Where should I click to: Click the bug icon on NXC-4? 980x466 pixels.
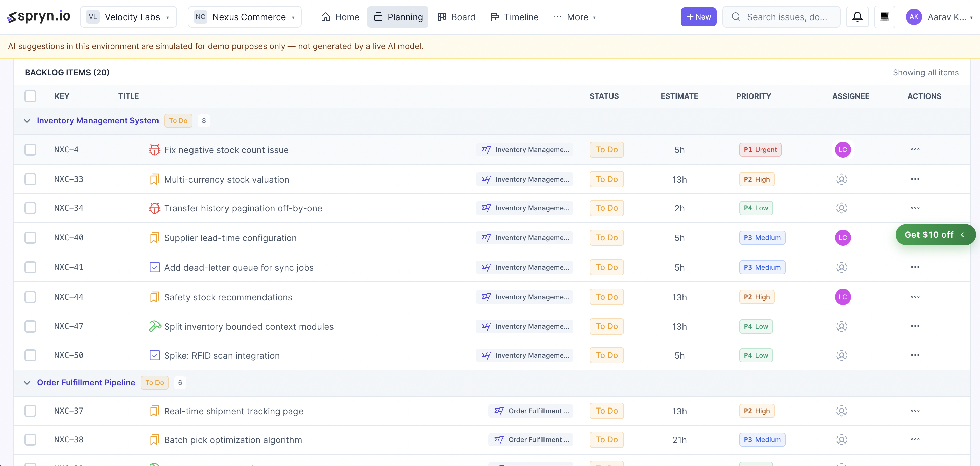[x=154, y=150]
